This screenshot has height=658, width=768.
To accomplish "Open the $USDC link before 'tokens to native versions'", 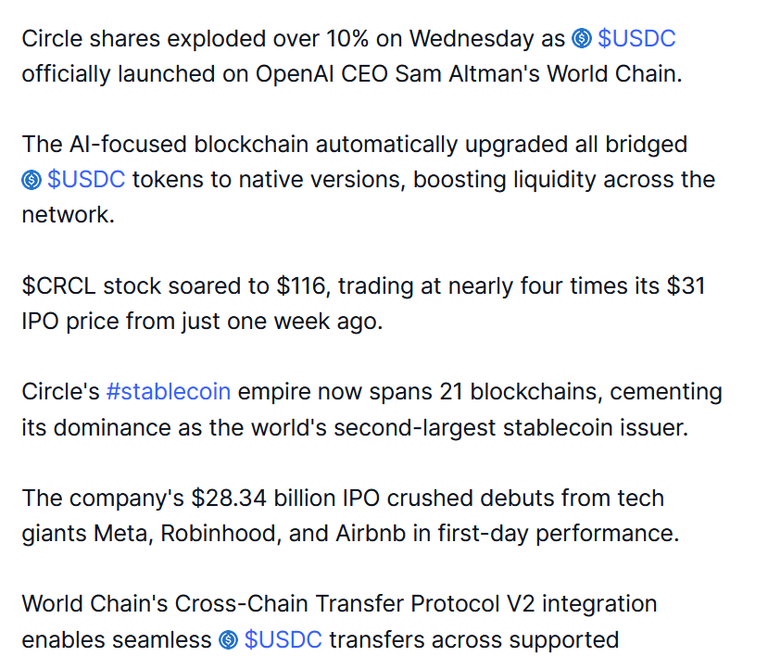I will (x=86, y=179).
